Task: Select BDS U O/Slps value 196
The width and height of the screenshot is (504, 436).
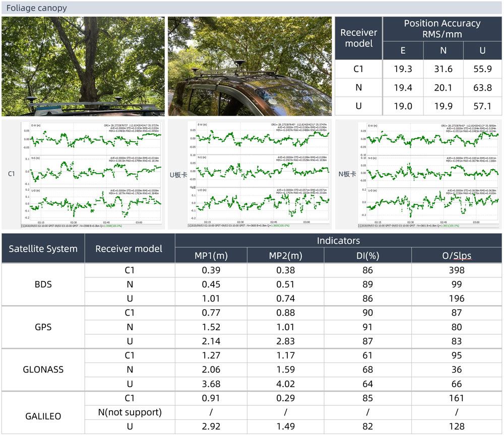Action: (x=457, y=299)
